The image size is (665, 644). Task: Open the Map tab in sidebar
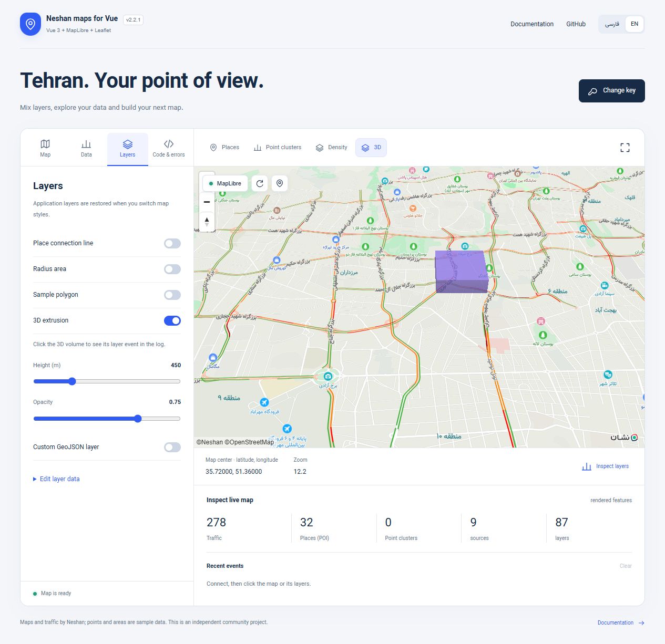45,149
